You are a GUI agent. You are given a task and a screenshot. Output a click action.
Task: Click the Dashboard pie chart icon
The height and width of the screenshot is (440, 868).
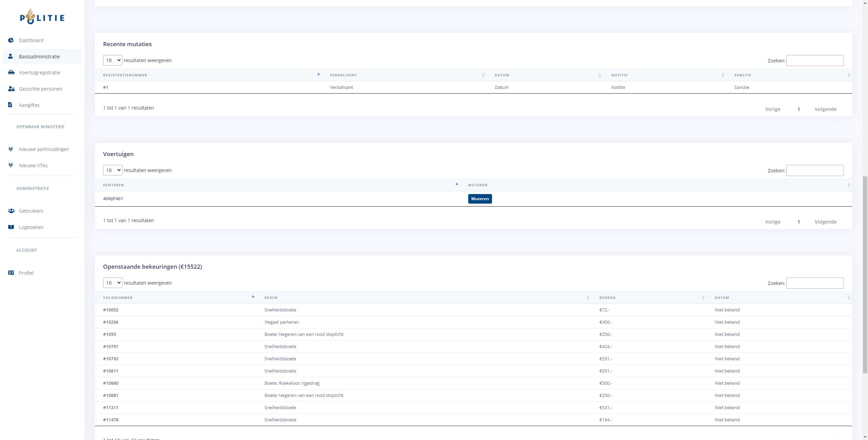[11, 40]
